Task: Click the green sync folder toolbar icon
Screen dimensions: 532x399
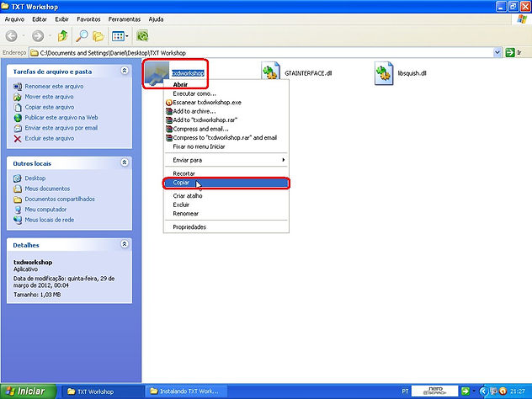Action: [x=142, y=36]
